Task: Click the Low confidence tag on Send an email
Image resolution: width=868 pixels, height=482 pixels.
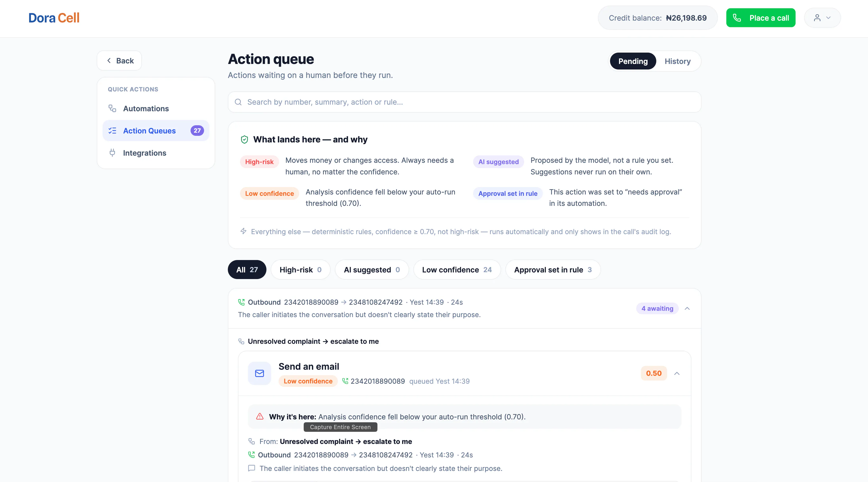Action: tap(308, 381)
